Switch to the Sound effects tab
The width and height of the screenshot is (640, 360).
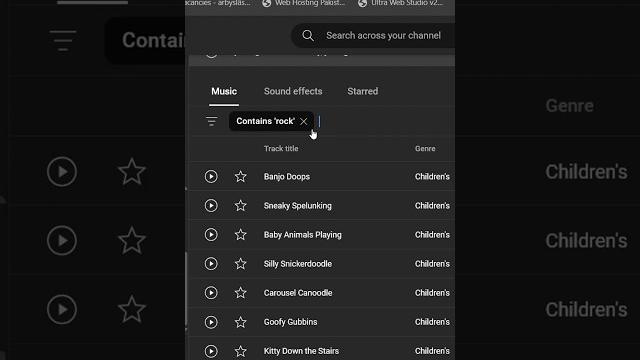coord(293,91)
